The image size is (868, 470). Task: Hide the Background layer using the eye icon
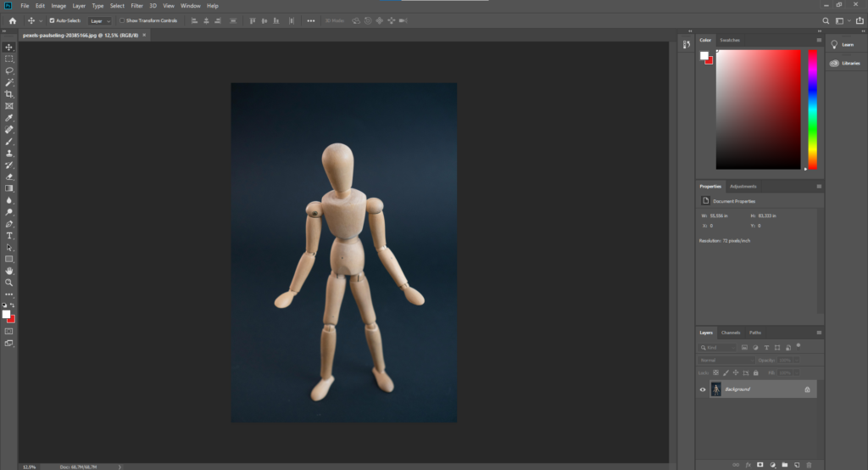click(x=703, y=389)
